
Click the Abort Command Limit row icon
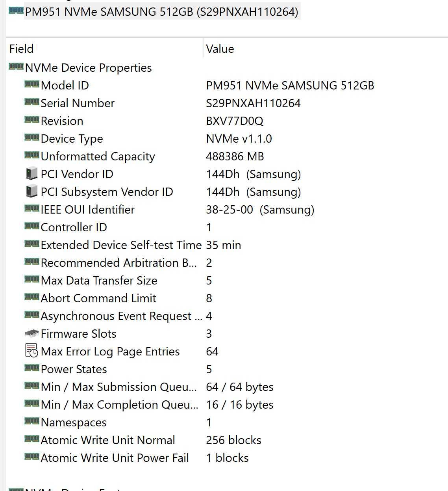click(32, 297)
